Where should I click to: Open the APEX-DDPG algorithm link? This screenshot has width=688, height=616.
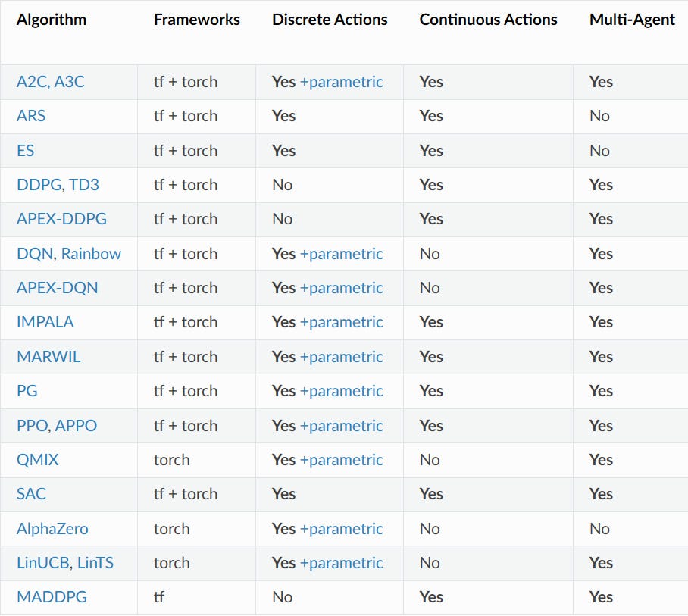[61, 219]
